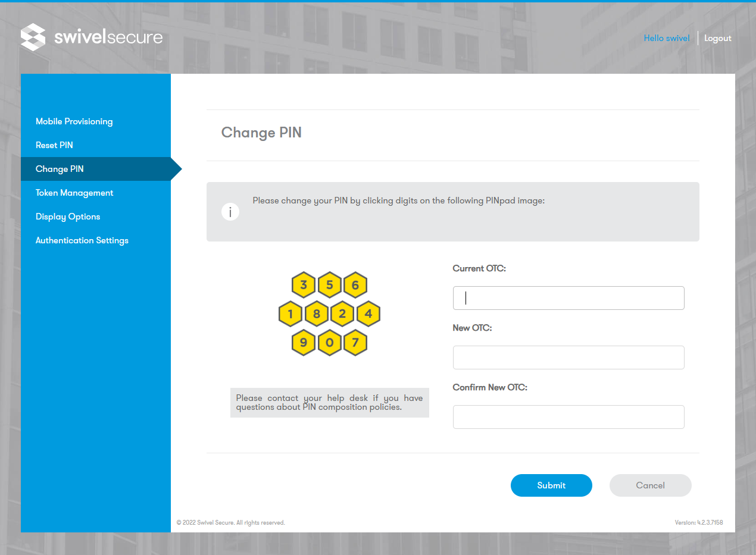Viewport: 756px width, 555px height.
Task: Open Display Options
Action: (x=67, y=217)
